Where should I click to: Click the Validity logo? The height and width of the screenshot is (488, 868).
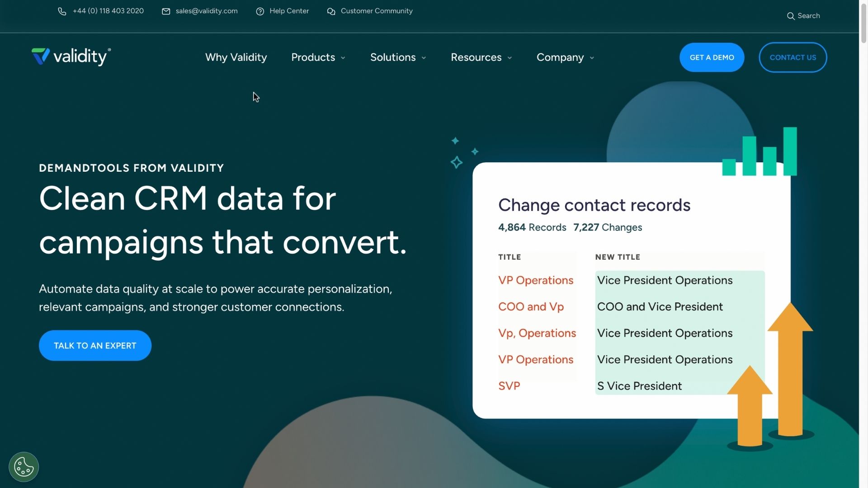(71, 56)
